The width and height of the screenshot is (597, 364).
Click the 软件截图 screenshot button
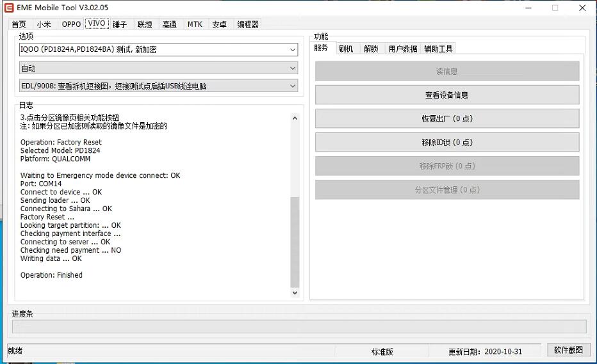tap(568, 350)
